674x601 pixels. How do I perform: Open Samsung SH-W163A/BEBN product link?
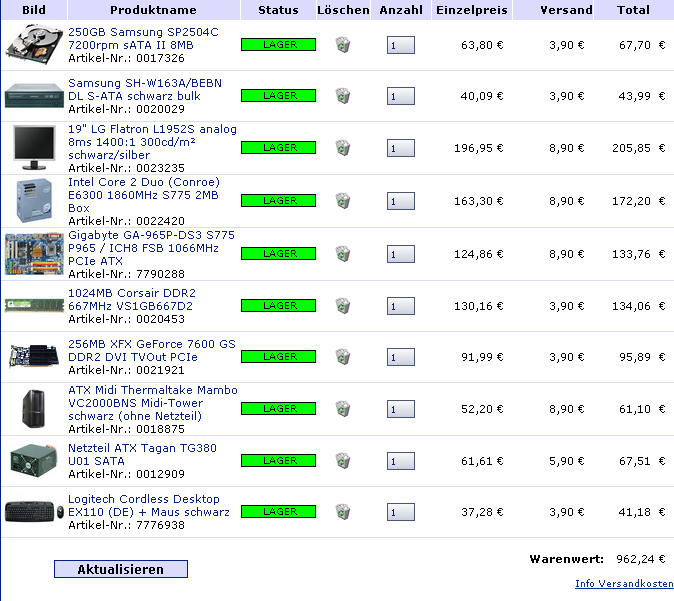[145, 89]
